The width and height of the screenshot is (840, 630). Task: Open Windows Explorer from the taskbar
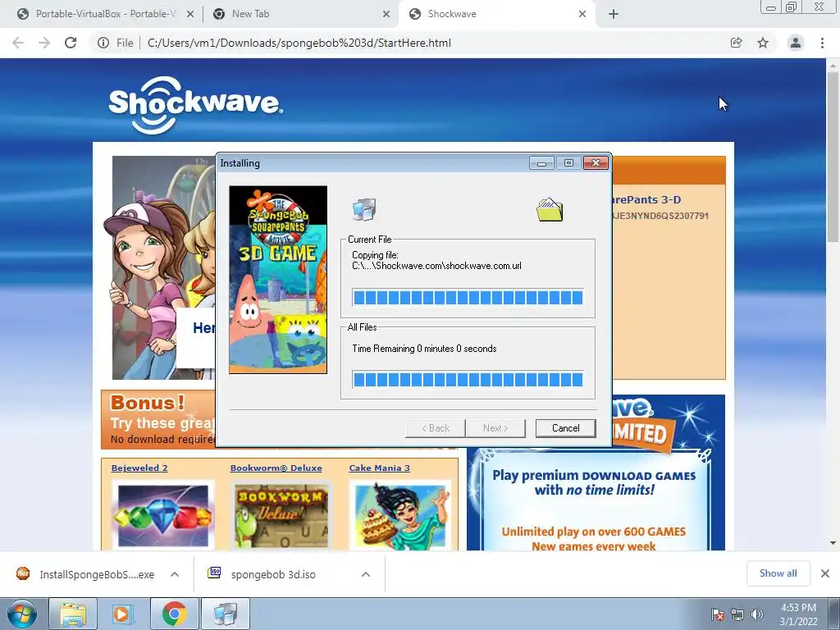coord(73,614)
